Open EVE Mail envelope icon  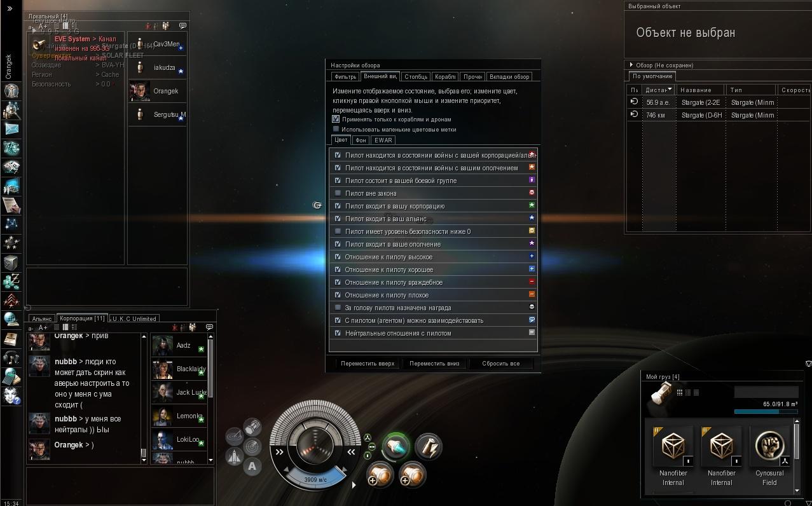tap(11, 129)
